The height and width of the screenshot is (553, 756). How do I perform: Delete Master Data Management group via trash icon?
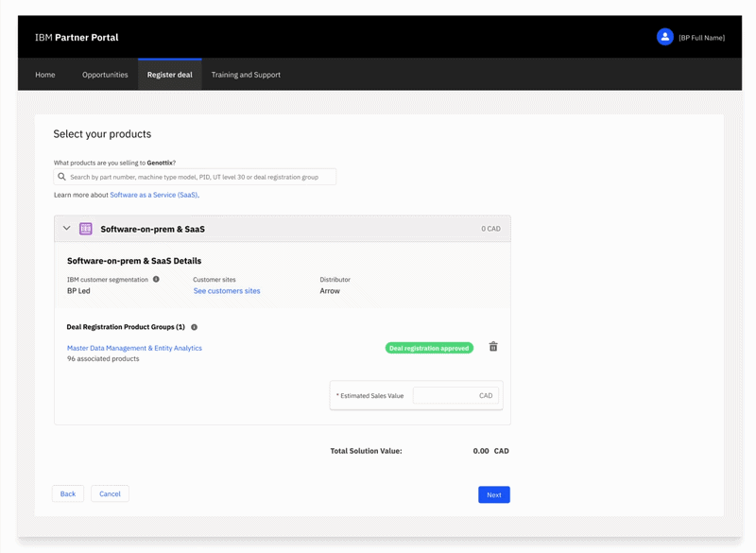click(x=493, y=347)
